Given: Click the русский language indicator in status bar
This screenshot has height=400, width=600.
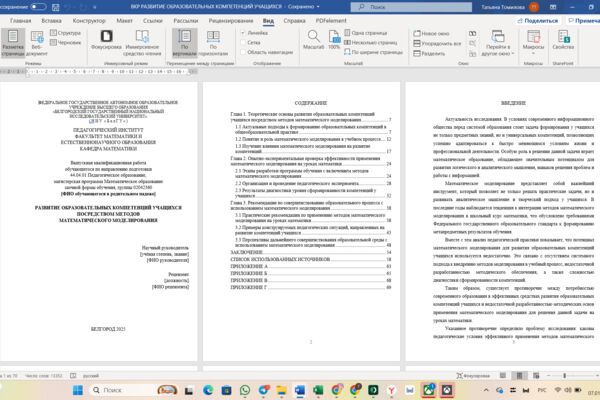Looking at the screenshot, I should (x=91, y=376).
